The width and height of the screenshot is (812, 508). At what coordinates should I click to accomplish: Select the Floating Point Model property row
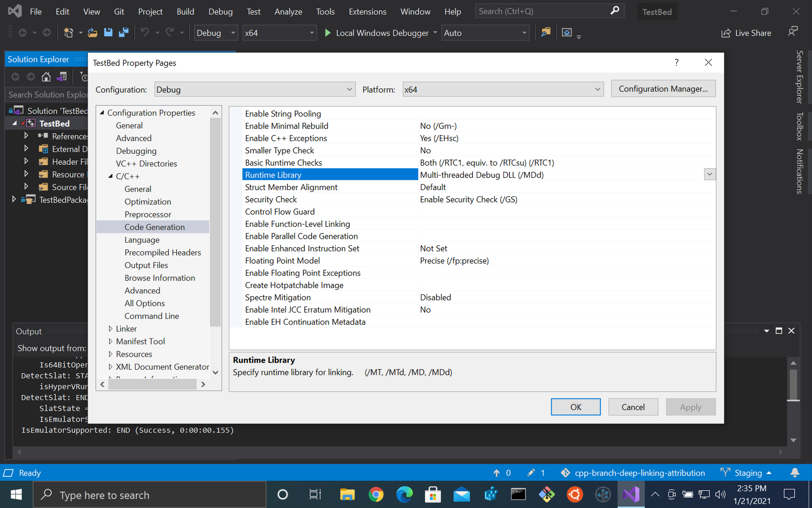(479, 260)
